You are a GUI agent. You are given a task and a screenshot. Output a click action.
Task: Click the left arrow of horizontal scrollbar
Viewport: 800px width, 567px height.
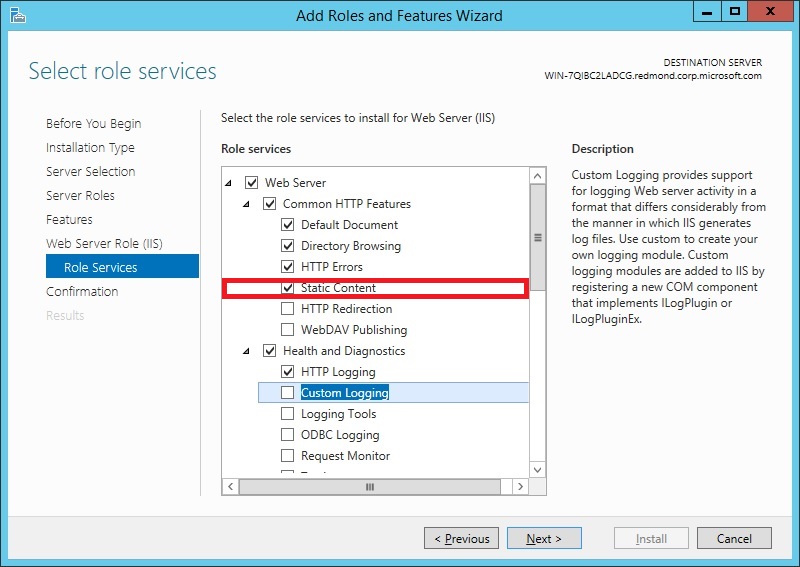click(231, 486)
